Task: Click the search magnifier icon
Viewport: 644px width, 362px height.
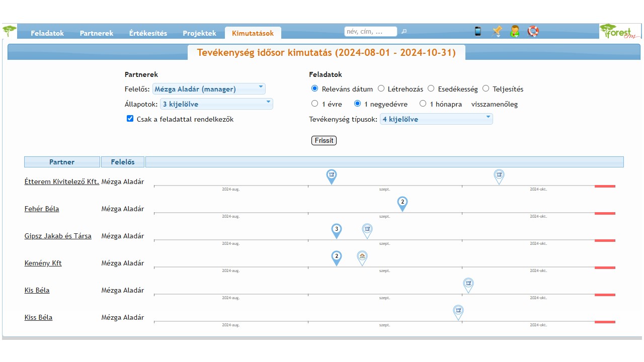Action: click(404, 31)
